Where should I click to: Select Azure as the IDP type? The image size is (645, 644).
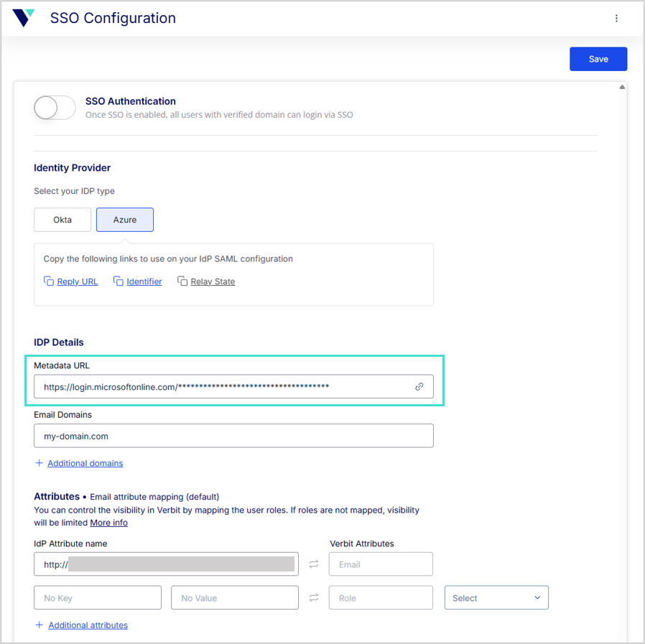pos(124,220)
